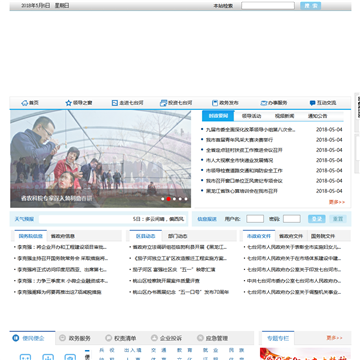Switch to the 通知公告 tab
The height and width of the screenshot is (360, 360).
click(x=317, y=116)
